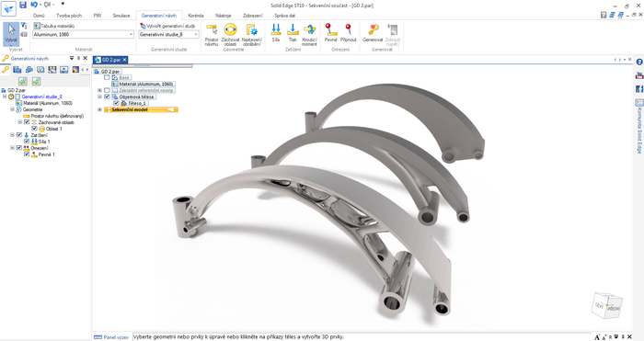Viewport: 644px width, 341px height.
Task: Open the Prostor návrhu design space tool
Action: (x=212, y=35)
